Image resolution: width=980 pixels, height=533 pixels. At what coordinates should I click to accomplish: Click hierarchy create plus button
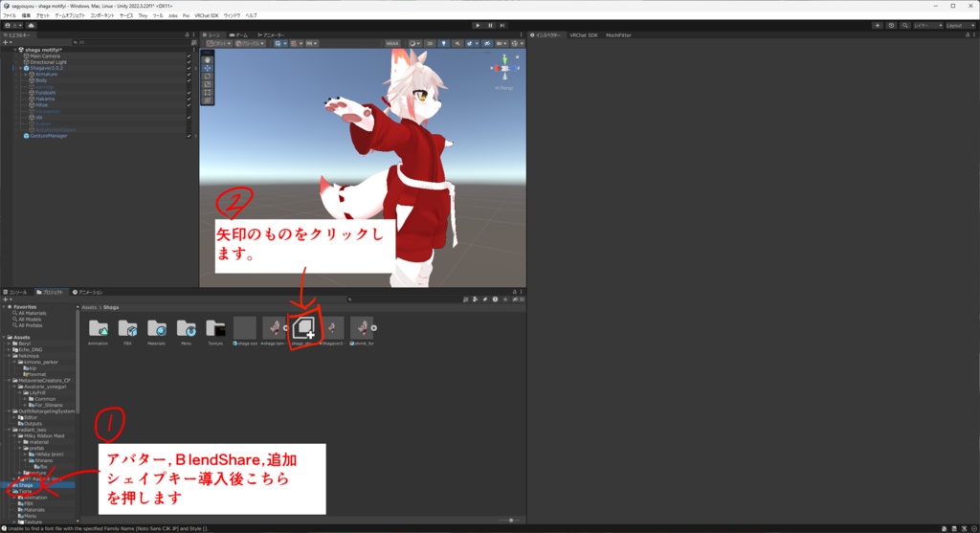[x=7, y=42]
